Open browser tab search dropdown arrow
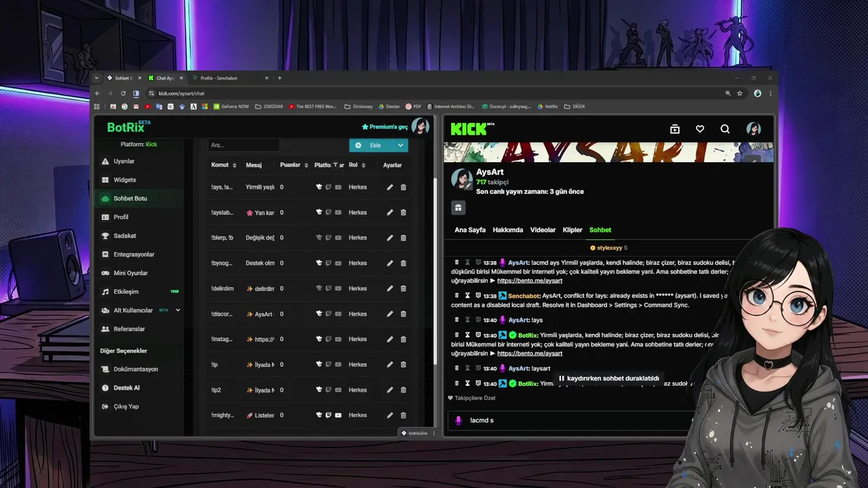 coord(97,78)
